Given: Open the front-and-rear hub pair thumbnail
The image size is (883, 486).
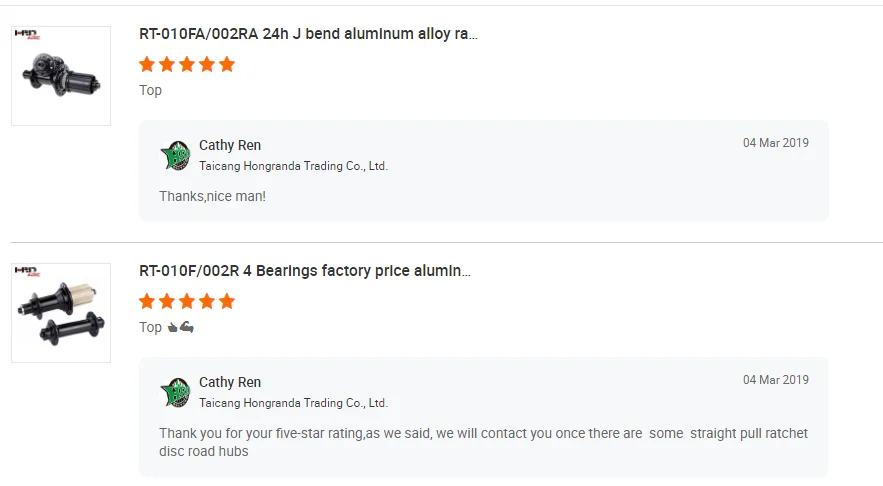Looking at the screenshot, I should [x=61, y=313].
